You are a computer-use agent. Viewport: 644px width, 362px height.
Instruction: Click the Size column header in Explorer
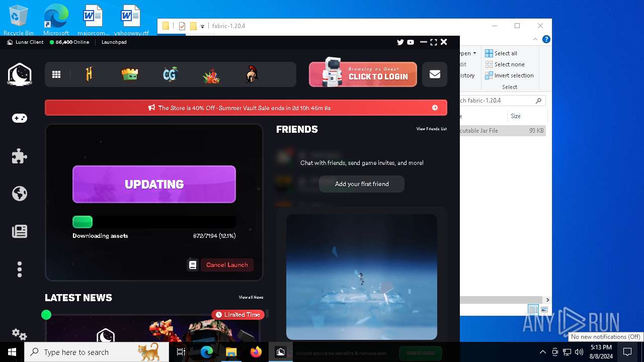(527, 116)
